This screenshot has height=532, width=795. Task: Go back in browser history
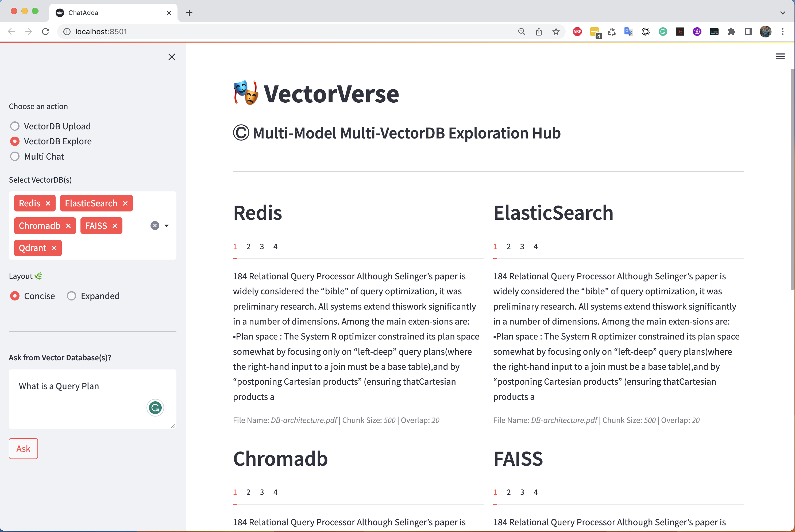coord(11,32)
